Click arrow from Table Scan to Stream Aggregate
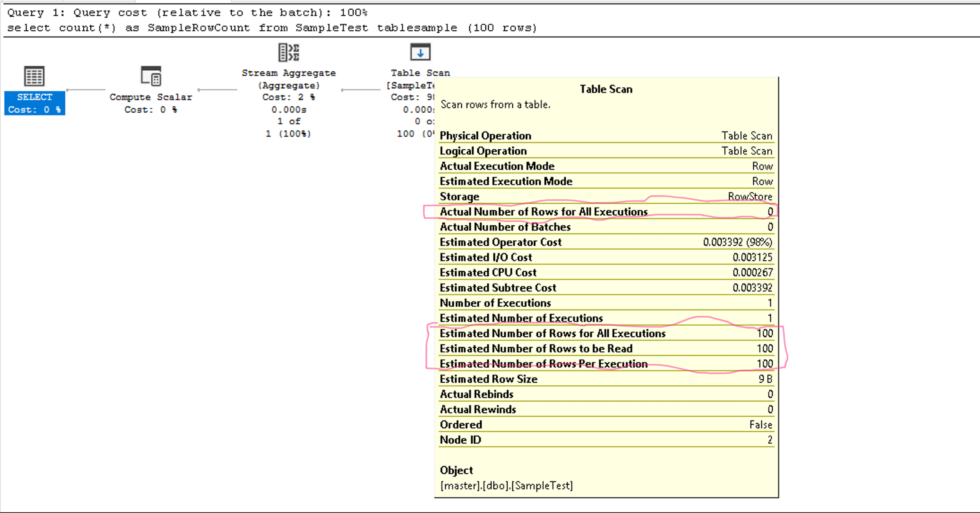This screenshot has width=980, height=513. pyautogui.click(x=360, y=90)
